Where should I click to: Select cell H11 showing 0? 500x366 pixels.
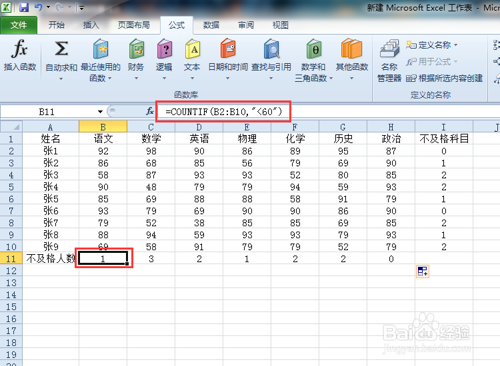tap(391, 259)
